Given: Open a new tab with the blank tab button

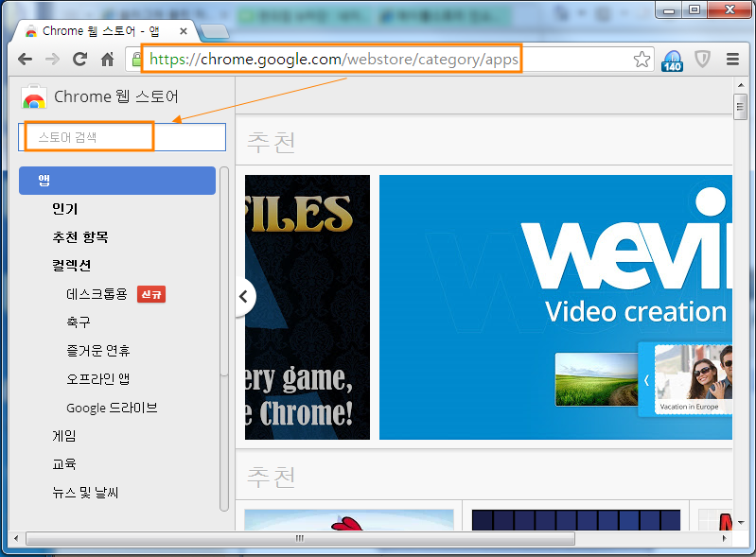Looking at the screenshot, I should pyautogui.click(x=215, y=32).
